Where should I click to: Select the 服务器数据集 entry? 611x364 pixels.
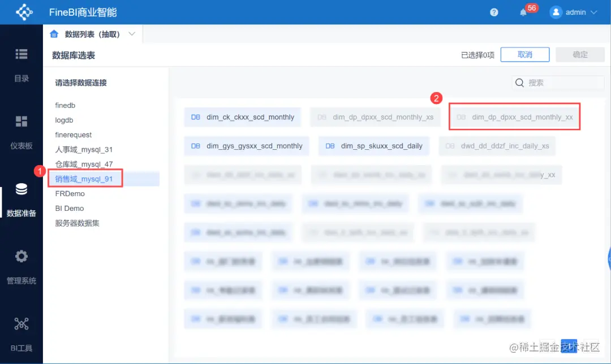click(x=77, y=223)
